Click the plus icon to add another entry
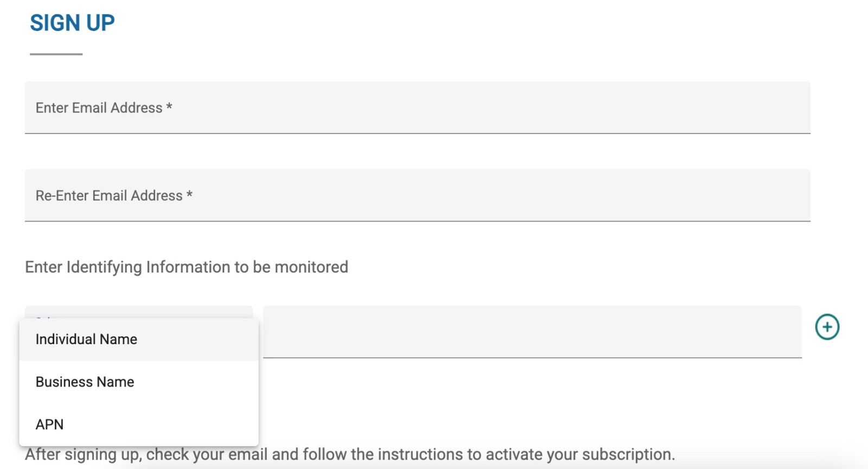This screenshot has width=868, height=469. point(827,327)
